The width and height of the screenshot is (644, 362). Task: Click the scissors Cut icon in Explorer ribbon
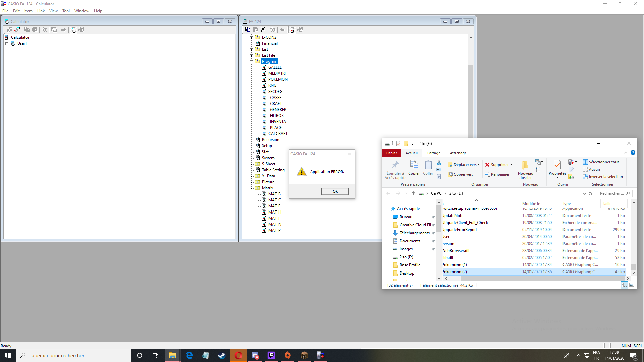439,162
